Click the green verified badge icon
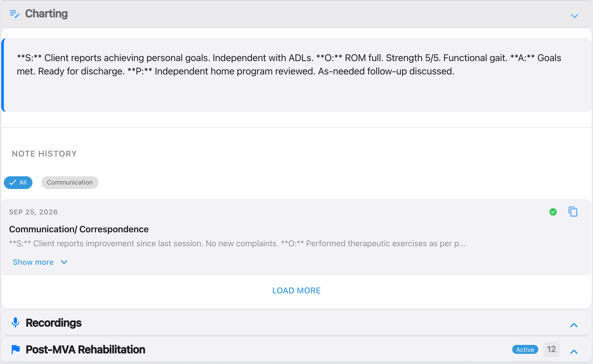The height and width of the screenshot is (364, 593). 553,212
